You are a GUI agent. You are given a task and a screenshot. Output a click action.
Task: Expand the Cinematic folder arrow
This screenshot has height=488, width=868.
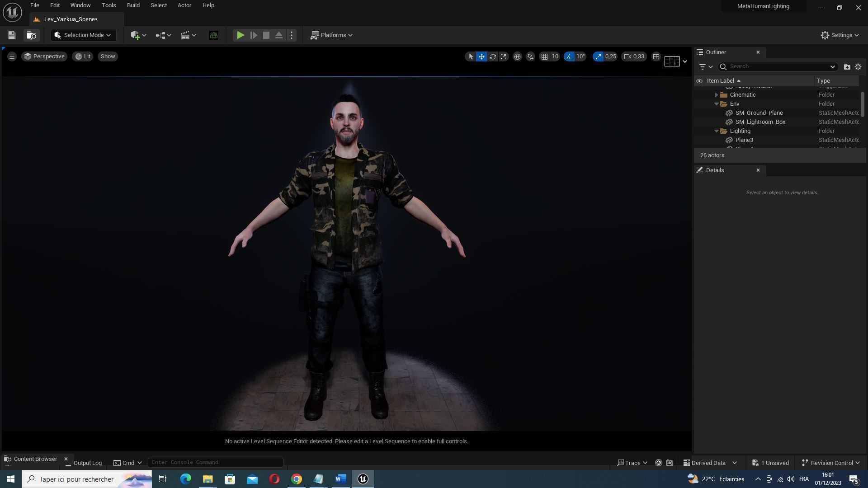(x=717, y=95)
